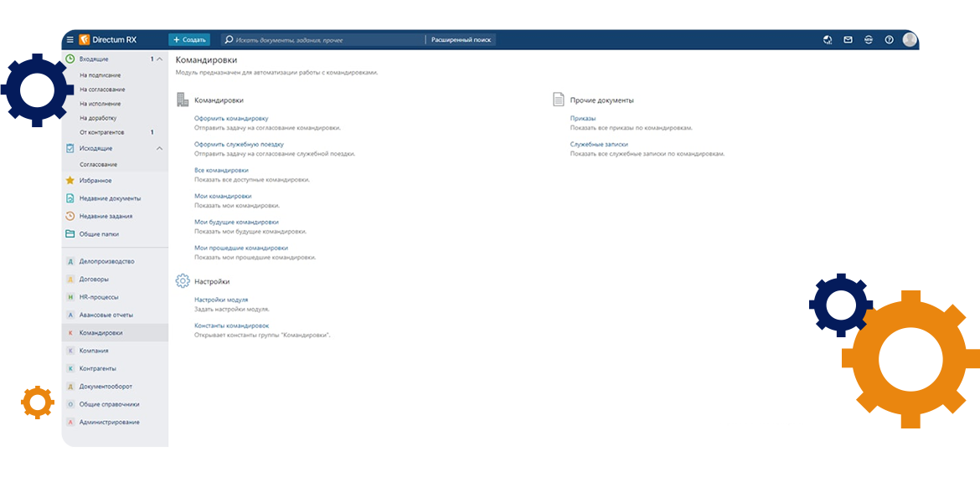Open the pie chart icon in header

(828, 39)
